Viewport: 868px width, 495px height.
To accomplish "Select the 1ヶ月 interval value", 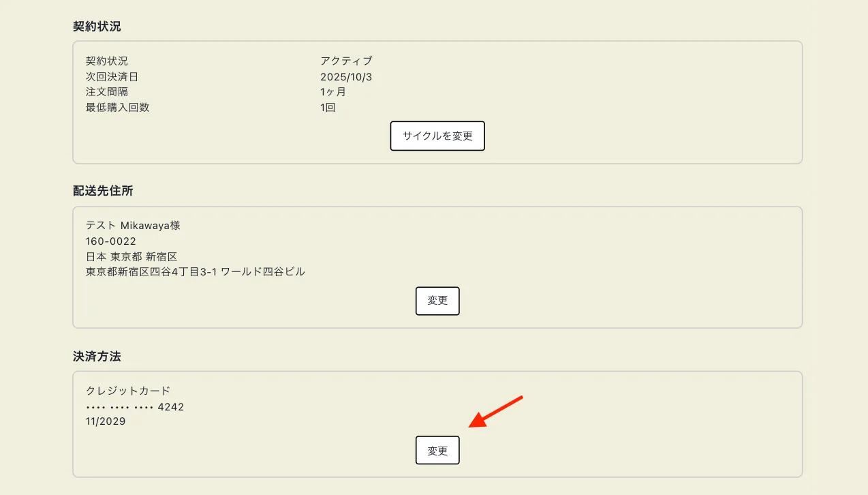I will click(333, 91).
